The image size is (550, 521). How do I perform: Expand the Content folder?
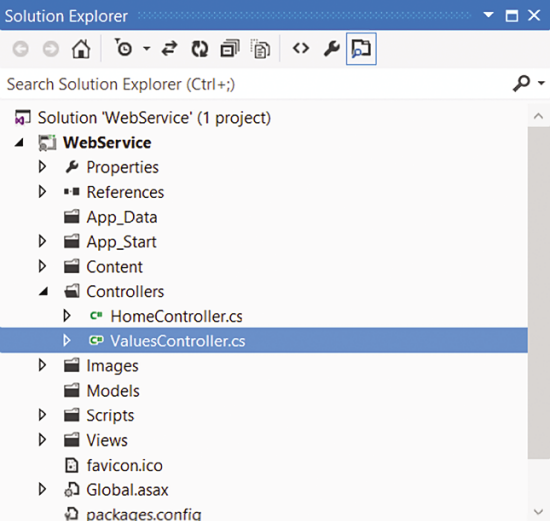pos(42,266)
